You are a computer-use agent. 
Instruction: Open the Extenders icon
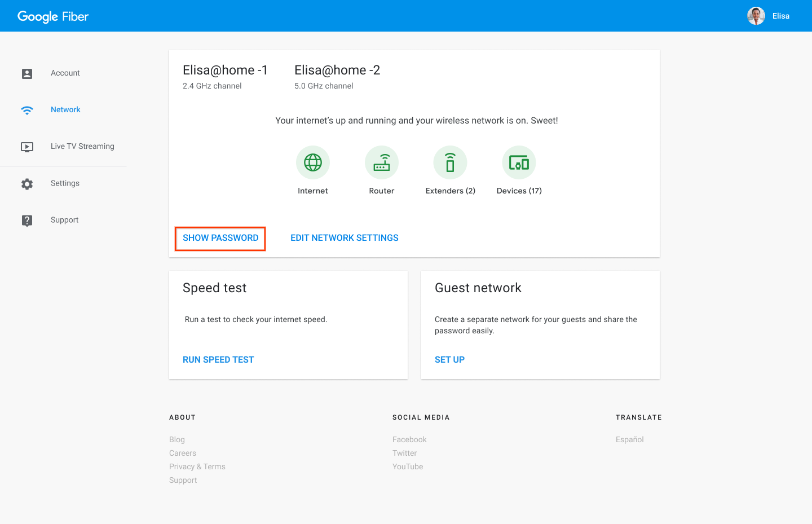tap(450, 162)
